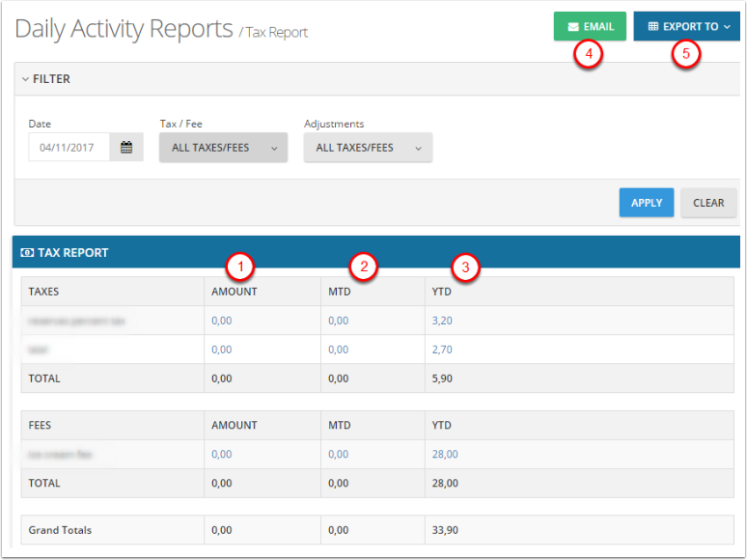Click the YTD header in fees table
This screenshot has height=560, width=747.
click(442, 425)
